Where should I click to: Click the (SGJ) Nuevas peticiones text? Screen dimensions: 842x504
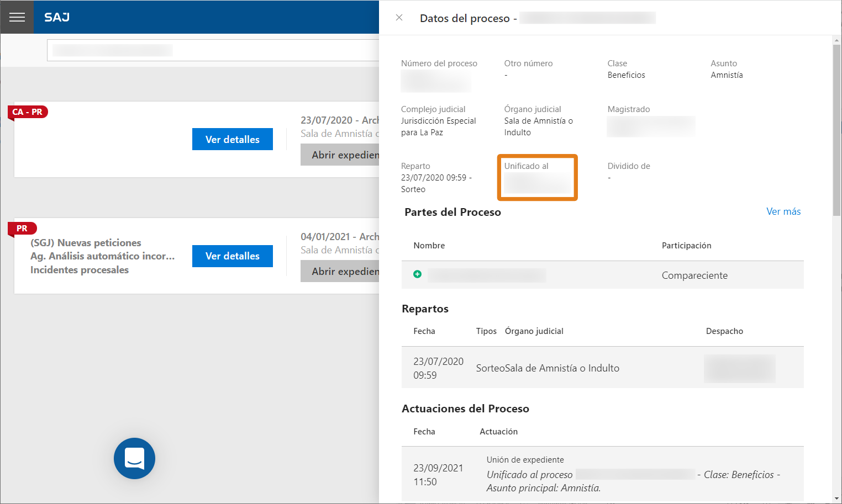pos(86,242)
